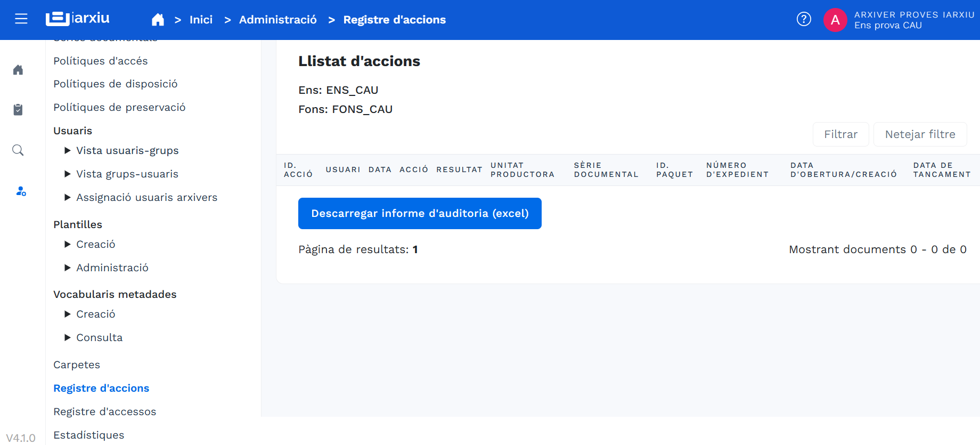The image size is (980, 445).
Task: Open the help question mark icon
Action: pos(804,19)
